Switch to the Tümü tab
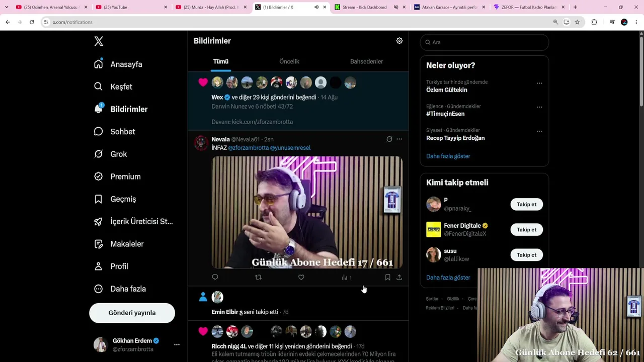644x362 pixels. coord(220,61)
